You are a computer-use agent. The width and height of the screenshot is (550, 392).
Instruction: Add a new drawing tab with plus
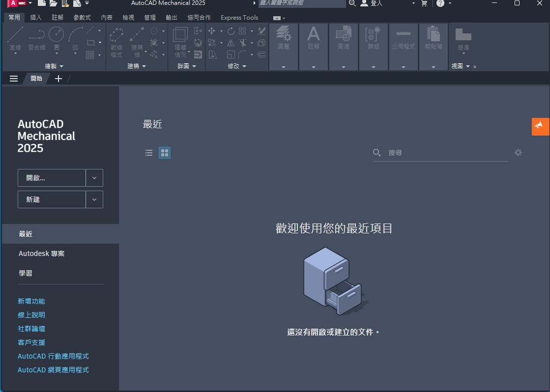[x=58, y=79]
